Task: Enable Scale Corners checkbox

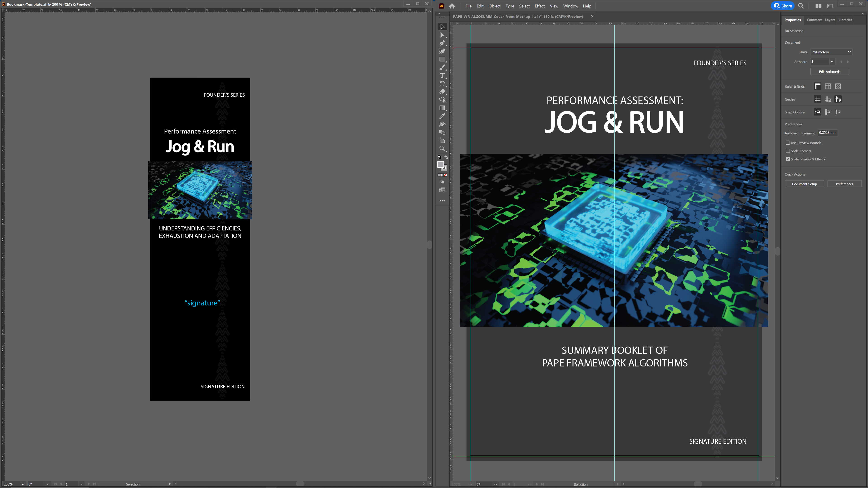Action: 788,151
